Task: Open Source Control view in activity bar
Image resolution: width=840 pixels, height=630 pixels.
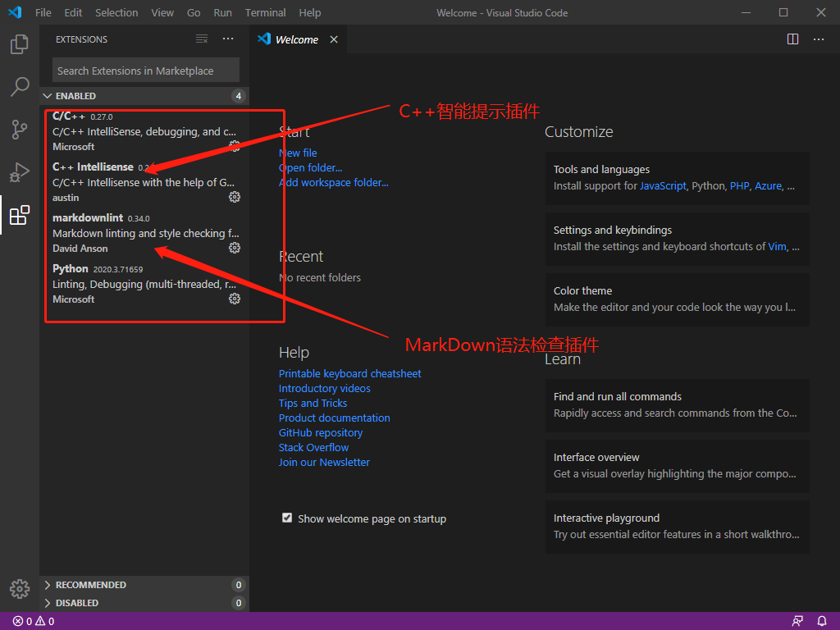Action: pyautogui.click(x=20, y=130)
